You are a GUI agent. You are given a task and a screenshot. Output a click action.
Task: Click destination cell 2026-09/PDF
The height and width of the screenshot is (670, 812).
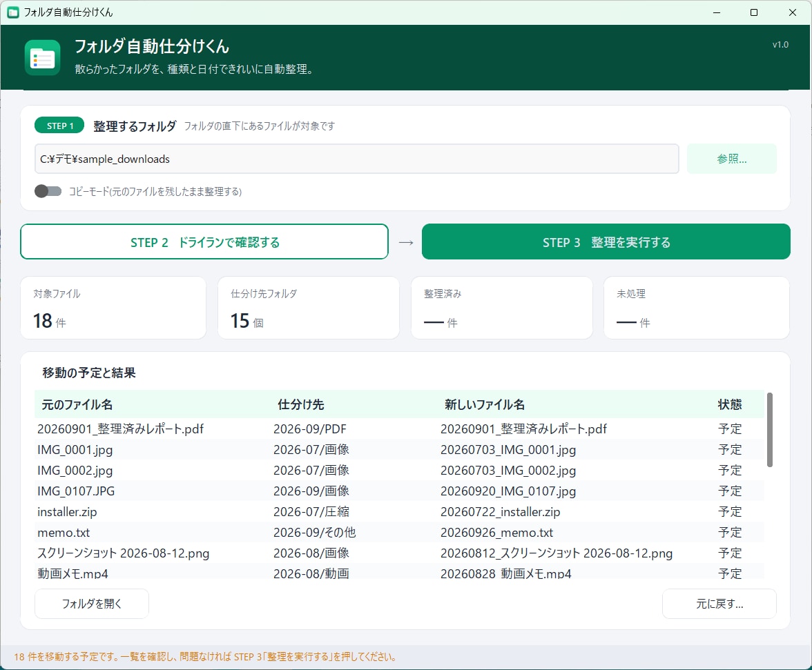[x=309, y=429]
